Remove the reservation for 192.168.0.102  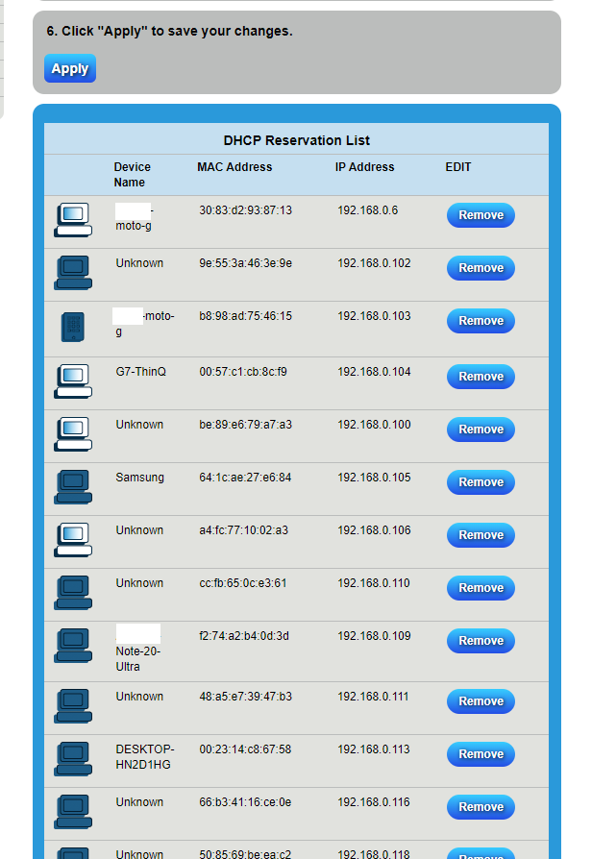480,268
